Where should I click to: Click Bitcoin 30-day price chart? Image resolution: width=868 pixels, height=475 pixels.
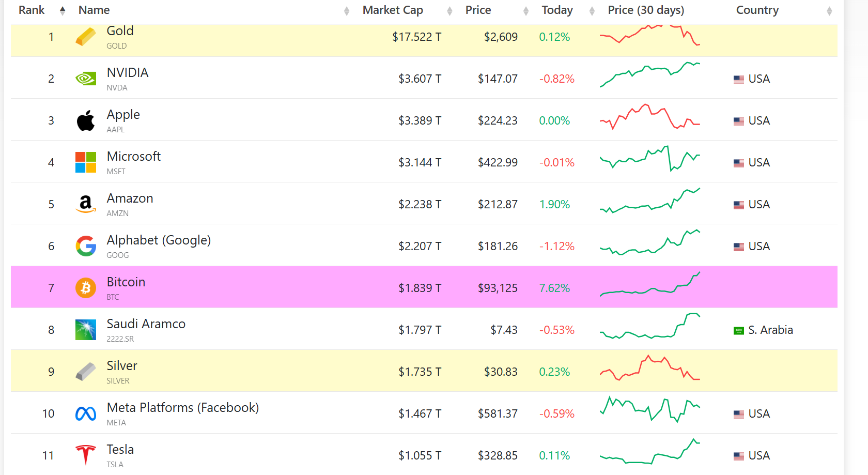click(x=650, y=284)
